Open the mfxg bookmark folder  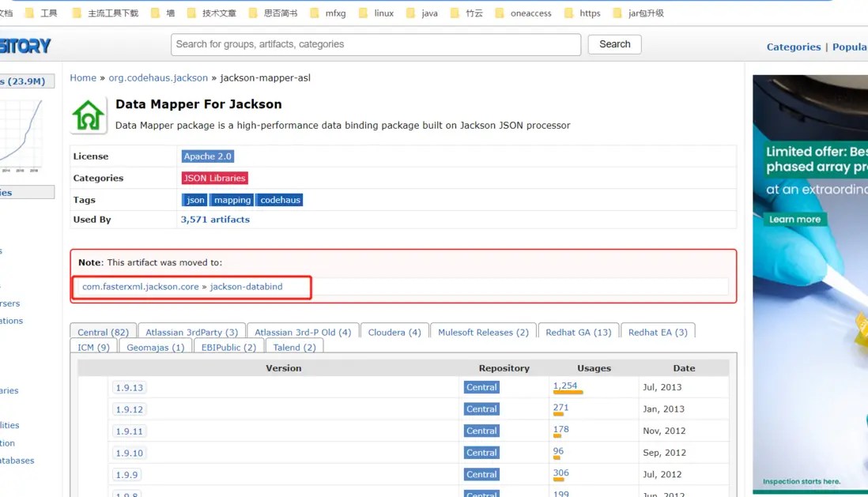[328, 13]
